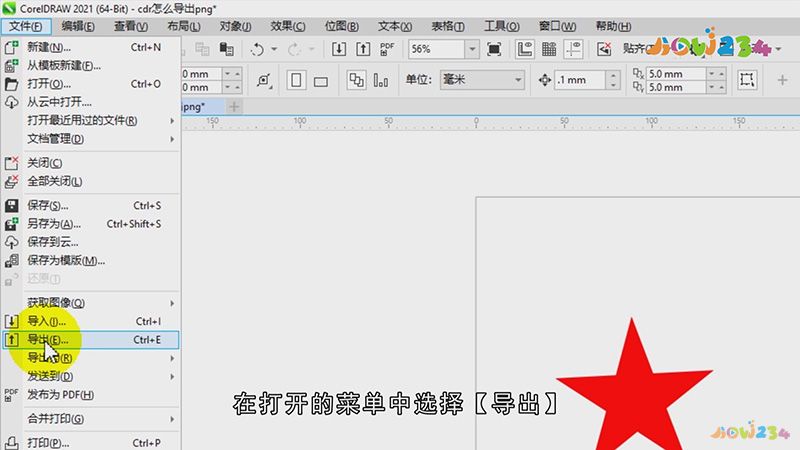Open the 查看 (View) menu
Image resolution: width=800 pixels, height=450 pixels.
coord(131,26)
